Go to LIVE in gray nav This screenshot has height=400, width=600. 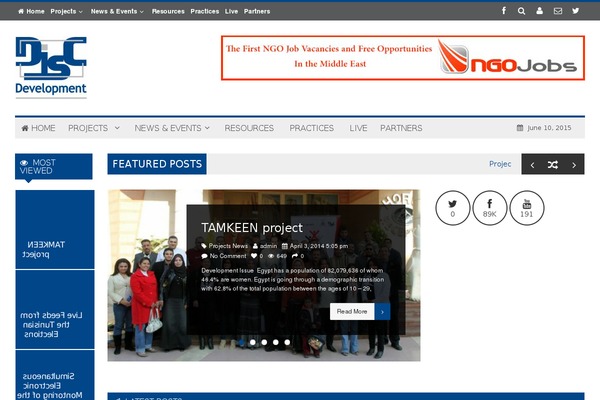[358, 128]
